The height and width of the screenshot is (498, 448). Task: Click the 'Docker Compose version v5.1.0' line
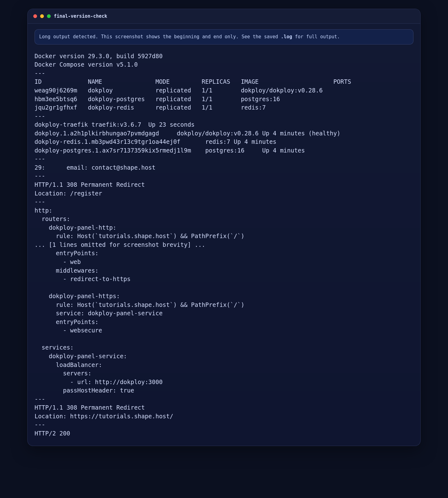click(x=86, y=65)
